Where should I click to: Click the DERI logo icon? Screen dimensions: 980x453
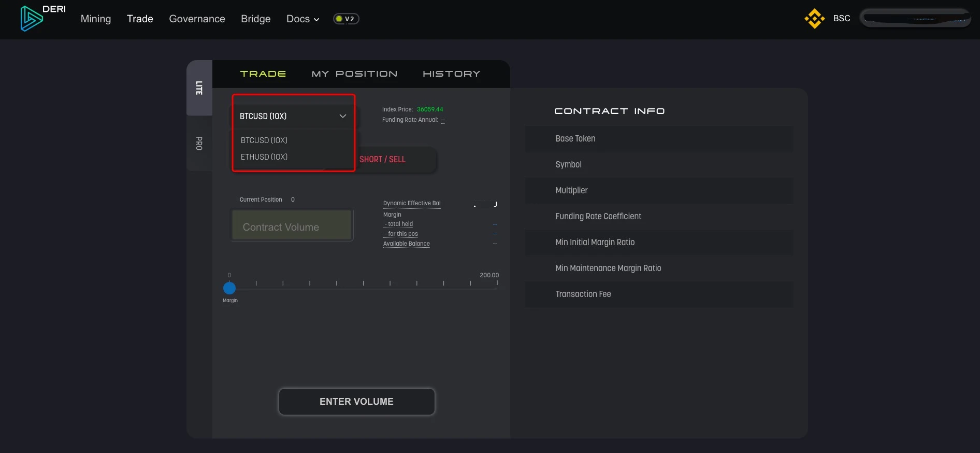[x=32, y=19]
